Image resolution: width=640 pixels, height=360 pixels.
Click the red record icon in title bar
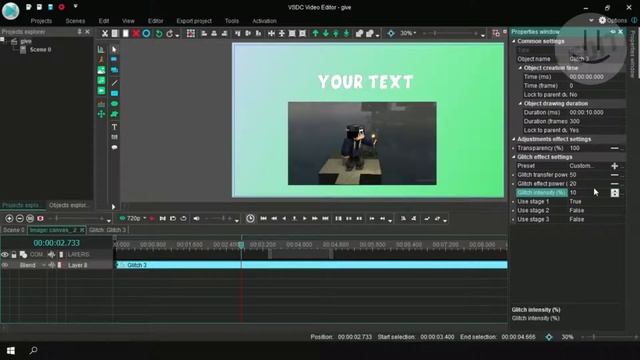coord(61,7)
